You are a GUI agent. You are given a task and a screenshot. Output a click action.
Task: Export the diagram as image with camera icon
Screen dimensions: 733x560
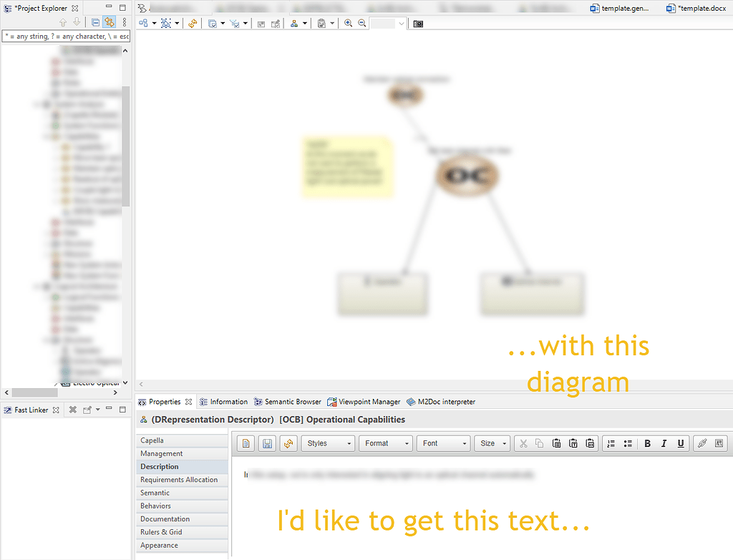click(x=418, y=22)
